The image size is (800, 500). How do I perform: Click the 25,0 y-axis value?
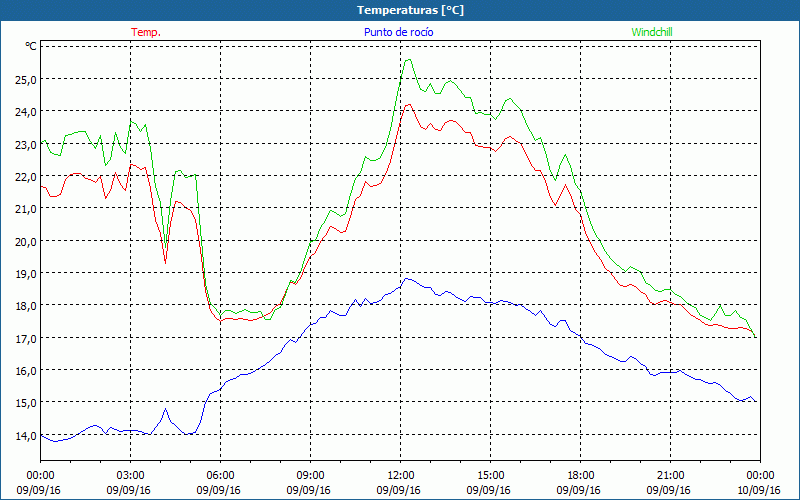tap(27, 80)
